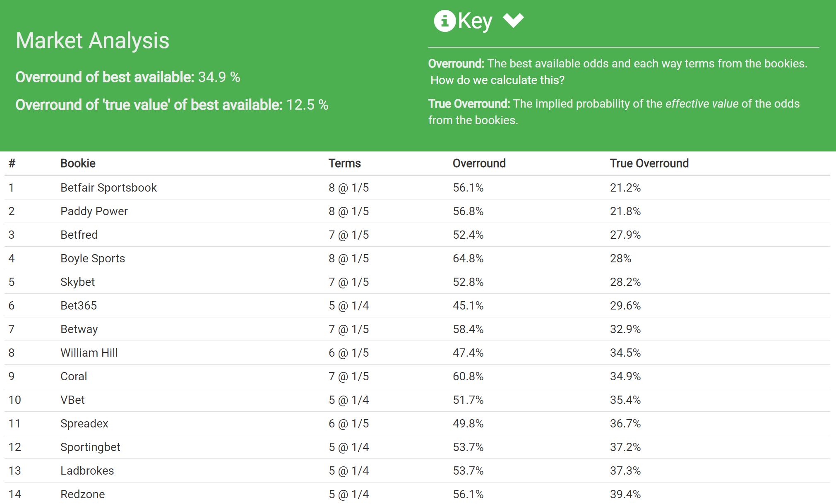Click the # column header
Viewport: 836px width, 504px height.
[12, 163]
